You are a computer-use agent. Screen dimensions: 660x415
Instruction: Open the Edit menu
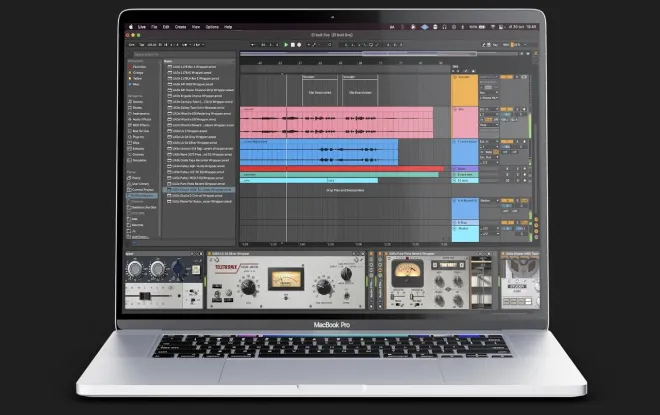166,27
